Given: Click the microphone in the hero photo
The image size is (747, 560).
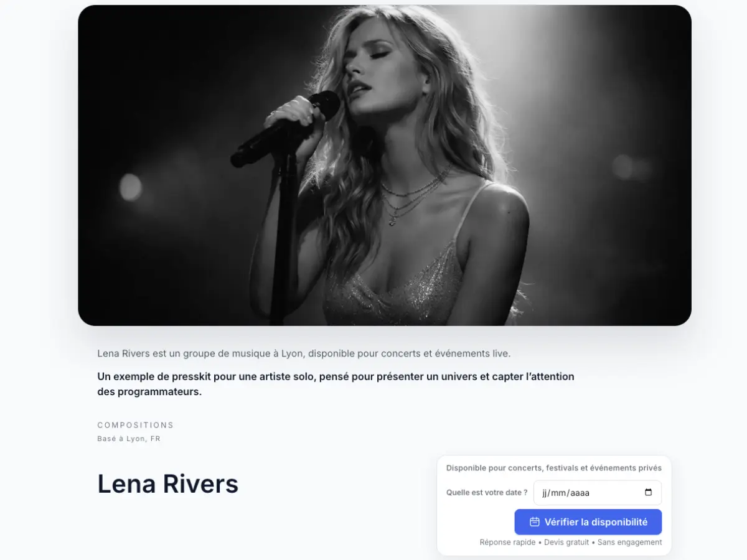Looking at the screenshot, I should (286, 128).
